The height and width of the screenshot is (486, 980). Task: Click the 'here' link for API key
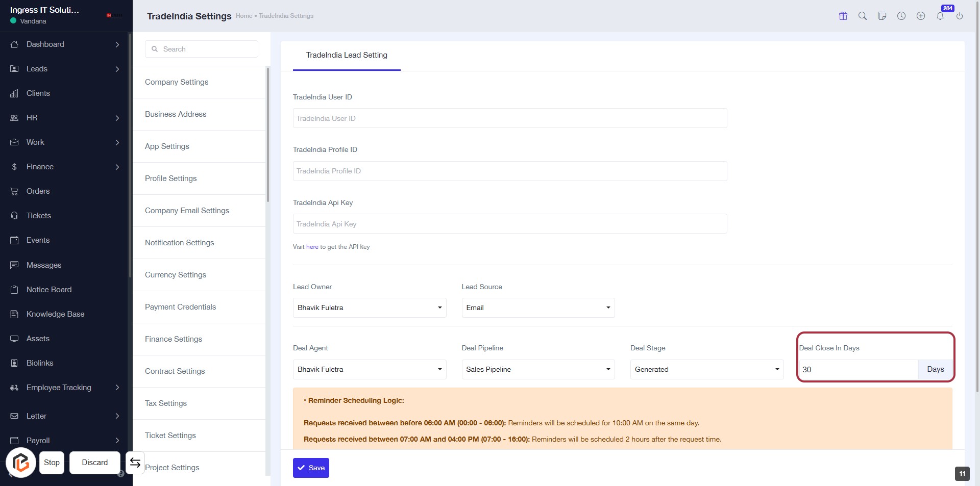(x=312, y=247)
